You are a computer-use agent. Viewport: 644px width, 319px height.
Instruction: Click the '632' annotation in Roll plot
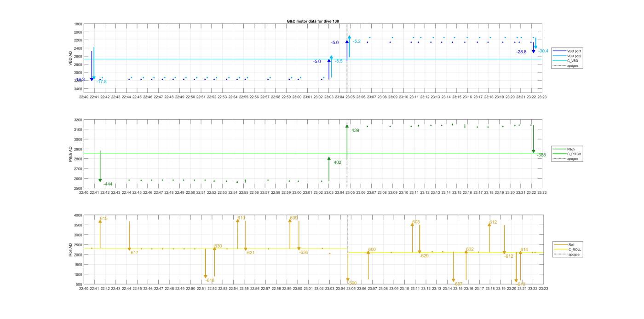[x=470, y=249]
